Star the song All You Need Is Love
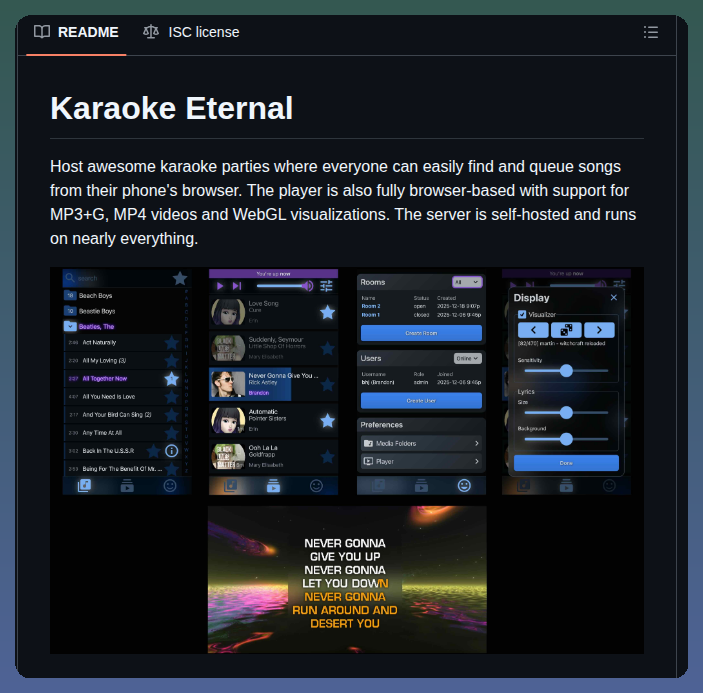703x693 pixels. tap(172, 397)
